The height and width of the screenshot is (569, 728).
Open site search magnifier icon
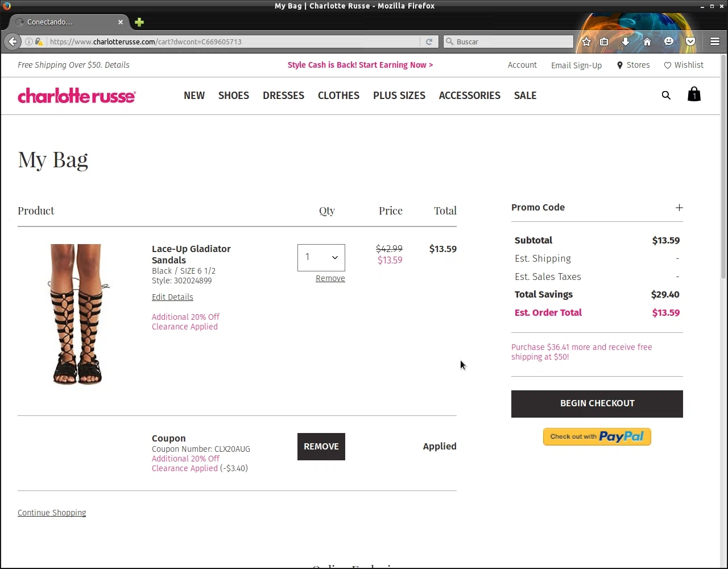click(666, 96)
